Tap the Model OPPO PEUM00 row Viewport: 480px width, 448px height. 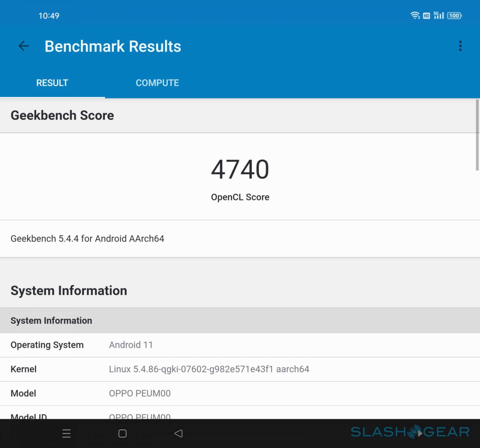(x=240, y=394)
